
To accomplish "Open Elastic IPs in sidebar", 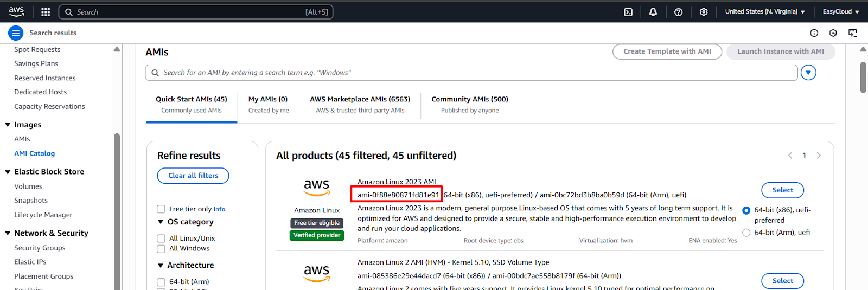I will click(30, 262).
